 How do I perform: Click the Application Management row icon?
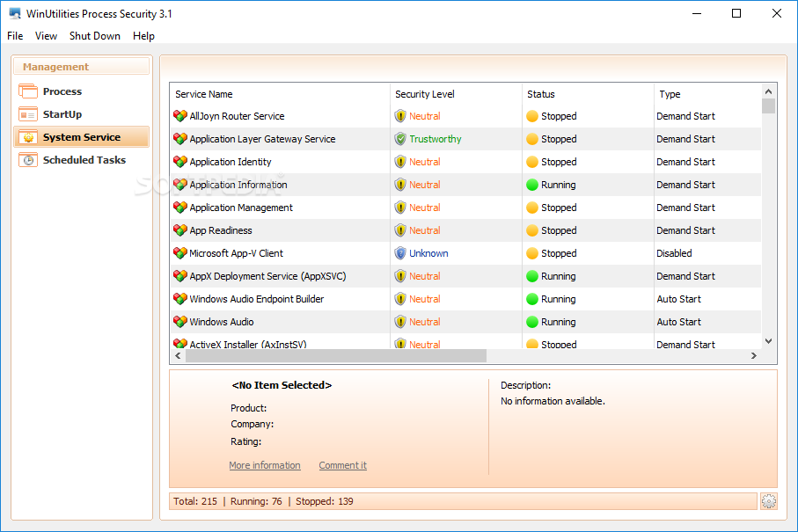[180, 208]
